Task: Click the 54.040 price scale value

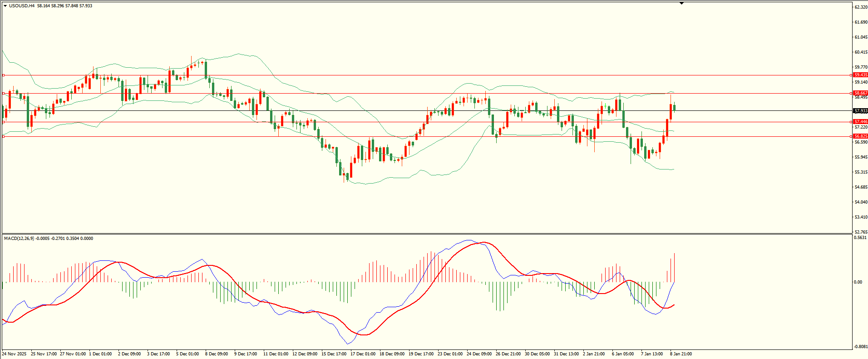Action: tap(861, 202)
